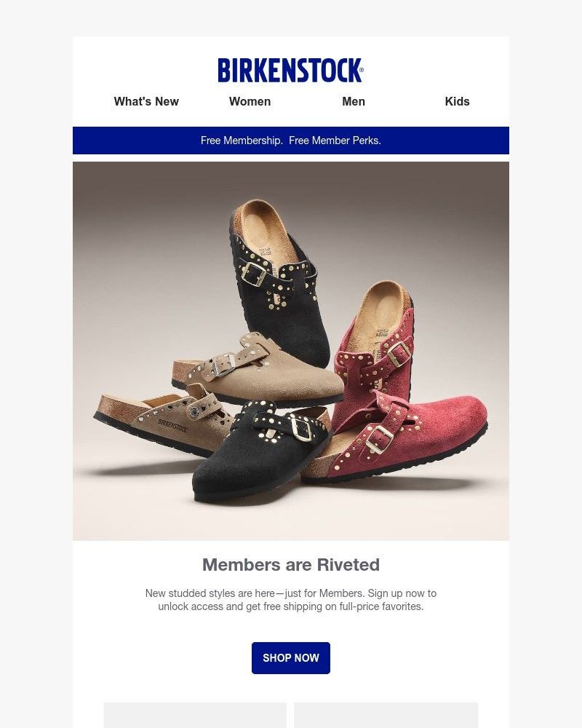Select the upright black studded clog at top
Image resolution: width=582 pixels, height=728 pixels.
tap(279, 283)
